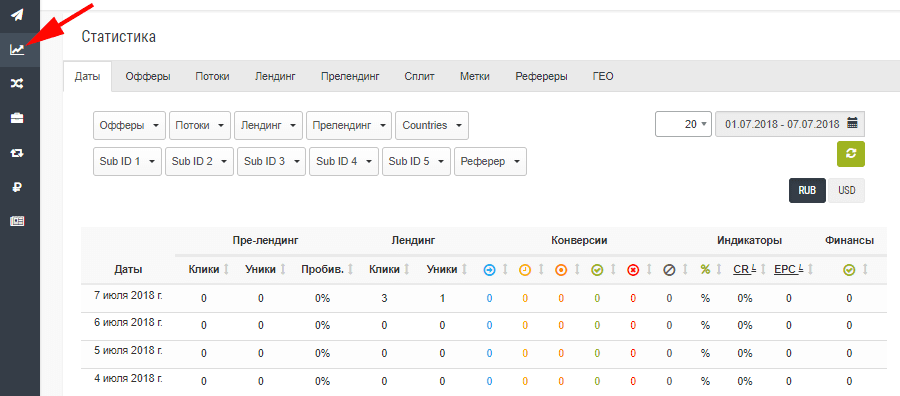Open the newspaper sidebar icon
900x396 pixels.
click(x=17, y=221)
